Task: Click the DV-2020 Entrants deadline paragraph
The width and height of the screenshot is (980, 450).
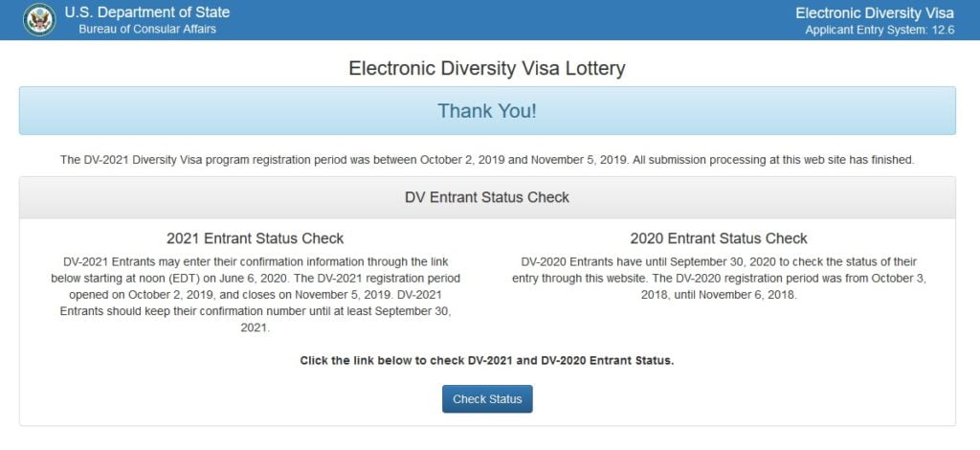Action: pyautogui.click(x=719, y=278)
